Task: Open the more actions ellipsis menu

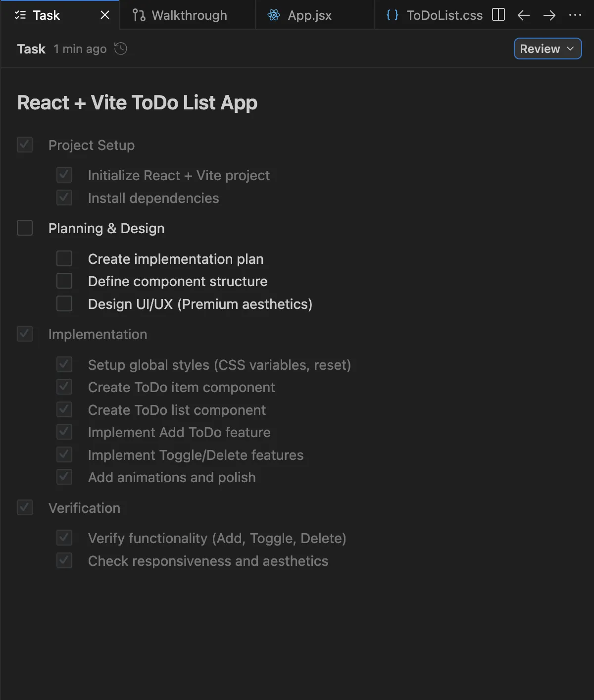Action: pyautogui.click(x=575, y=15)
